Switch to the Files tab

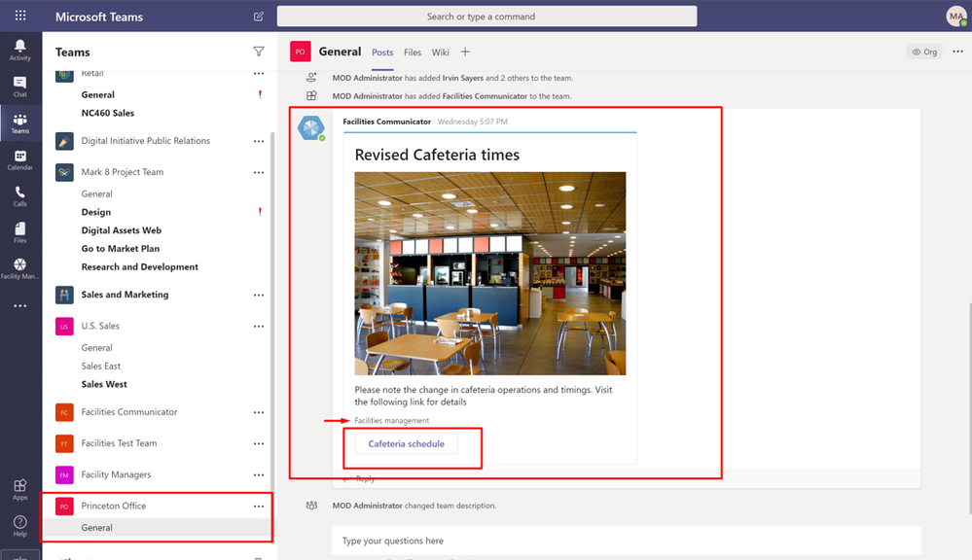(413, 52)
